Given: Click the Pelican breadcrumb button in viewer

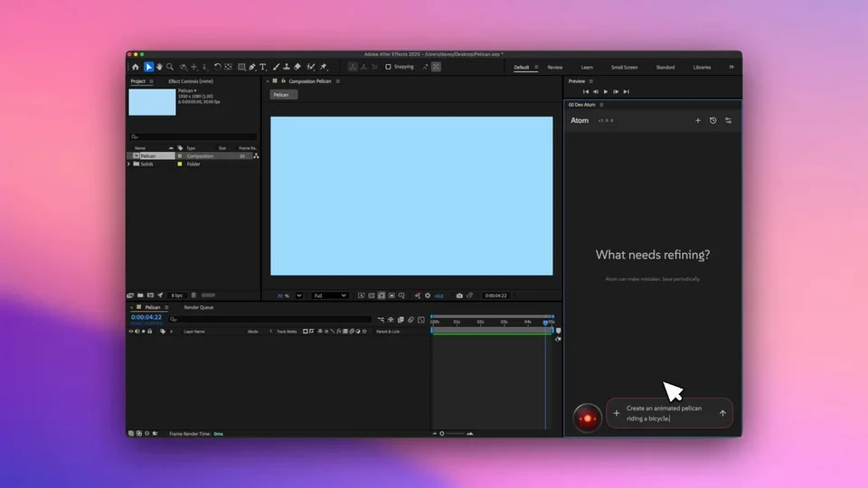Looking at the screenshot, I should (283, 95).
